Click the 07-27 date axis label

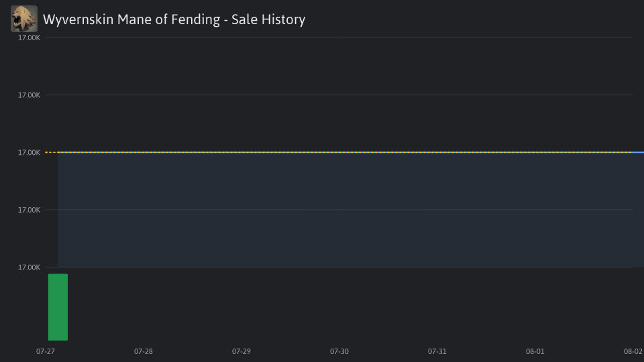pyautogui.click(x=45, y=351)
